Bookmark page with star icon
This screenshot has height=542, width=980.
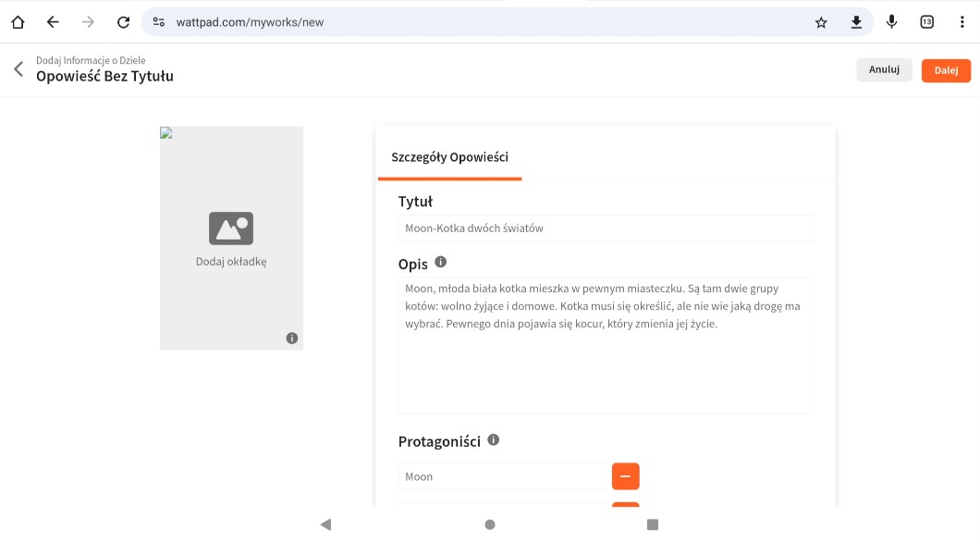pyautogui.click(x=821, y=22)
